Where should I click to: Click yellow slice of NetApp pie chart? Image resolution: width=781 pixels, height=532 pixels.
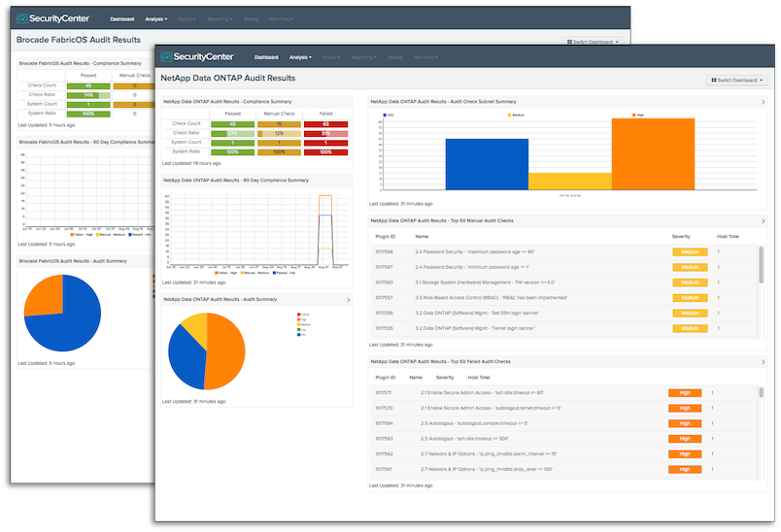click(196, 327)
